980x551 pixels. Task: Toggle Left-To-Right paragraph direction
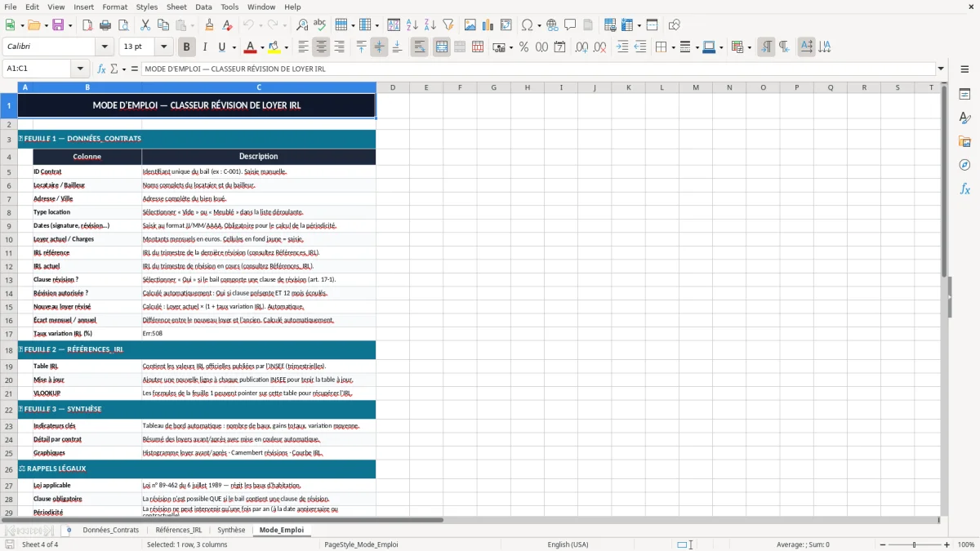pyautogui.click(x=766, y=47)
